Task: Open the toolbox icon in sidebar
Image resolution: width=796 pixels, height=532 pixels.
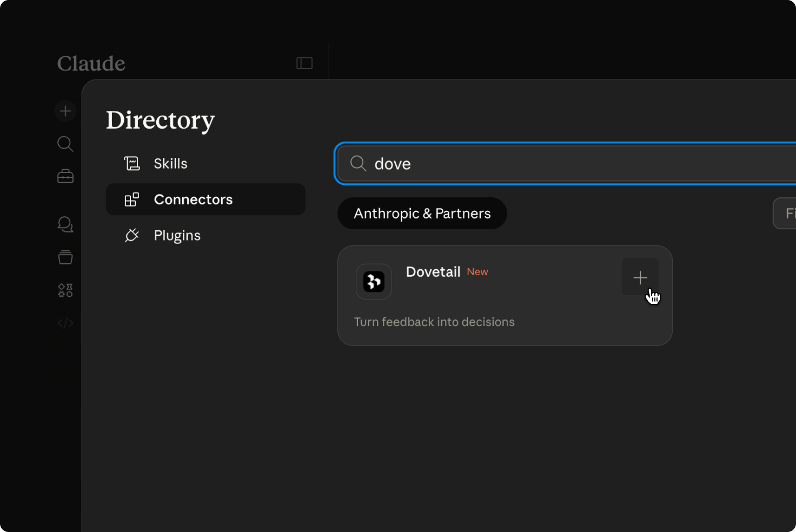Action: [x=65, y=176]
